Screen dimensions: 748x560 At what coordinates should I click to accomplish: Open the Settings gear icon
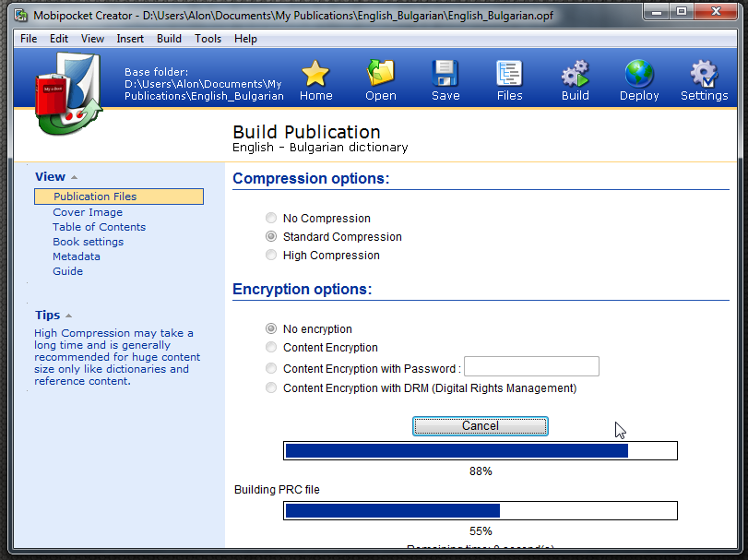tap(704, 74)
